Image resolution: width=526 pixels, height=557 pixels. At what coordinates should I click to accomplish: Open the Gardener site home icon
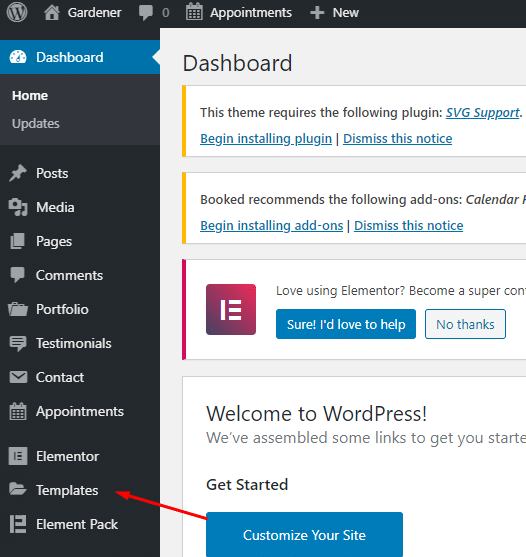[x=52, y=13]
